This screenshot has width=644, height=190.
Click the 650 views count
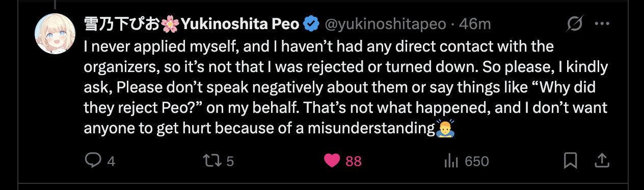coord(477,161)
